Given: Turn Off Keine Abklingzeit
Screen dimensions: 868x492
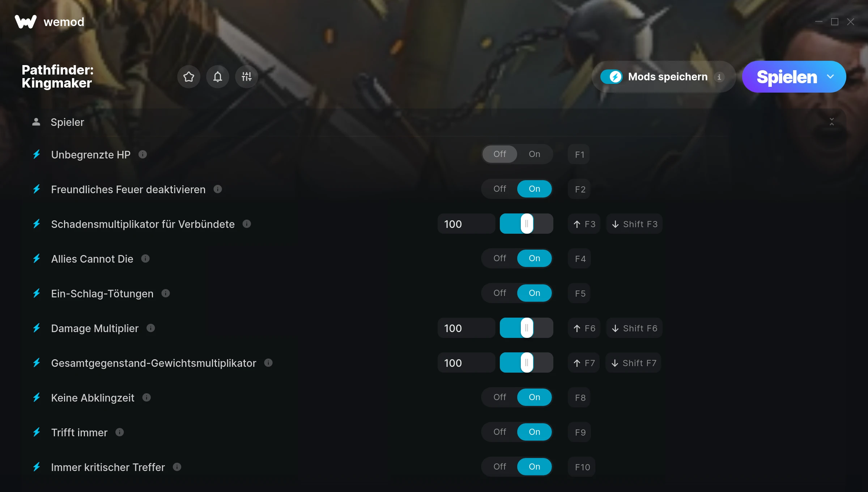Looking at the screenshot, I should (500, 397).
